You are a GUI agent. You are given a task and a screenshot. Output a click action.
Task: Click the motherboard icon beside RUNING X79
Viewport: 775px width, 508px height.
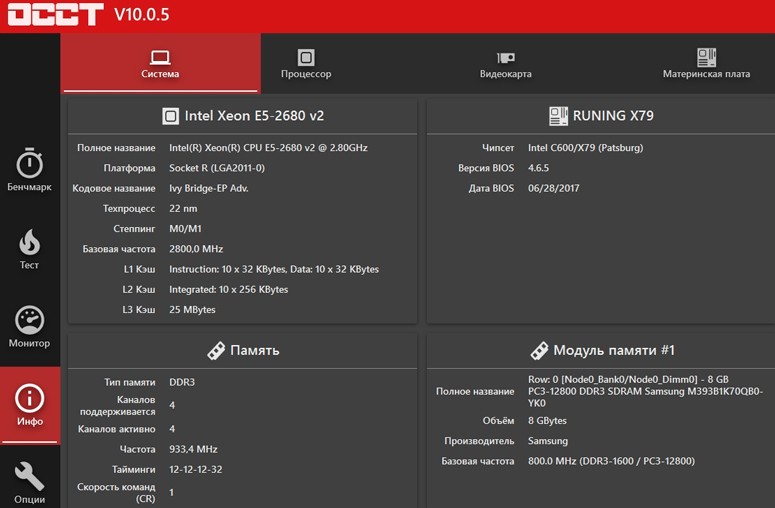pos(558,116)
